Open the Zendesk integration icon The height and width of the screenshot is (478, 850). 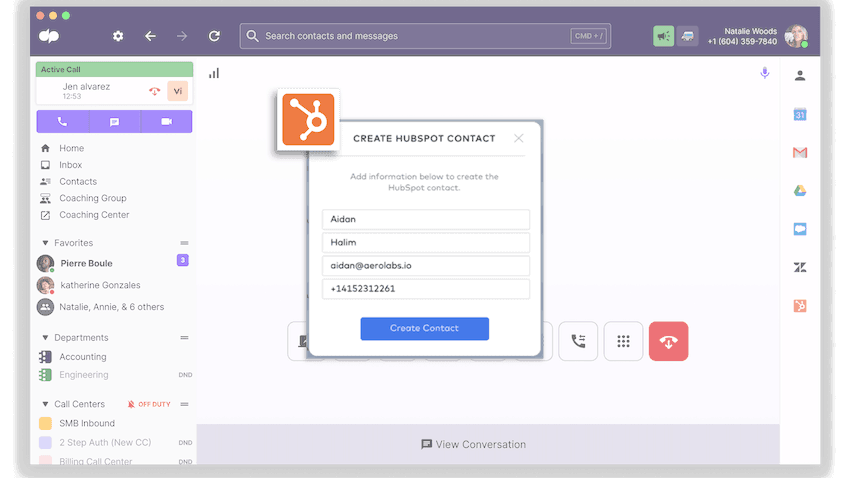pos(800,267)
